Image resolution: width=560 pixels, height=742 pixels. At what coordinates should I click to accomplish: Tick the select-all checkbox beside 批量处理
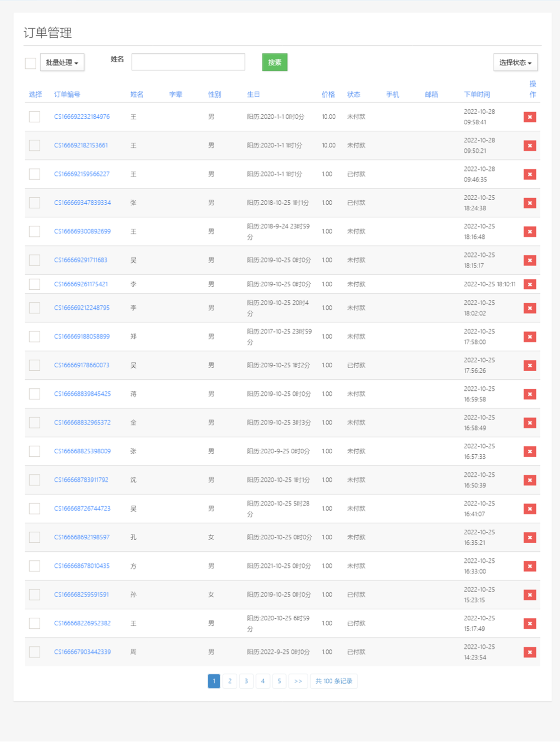(31, 63)
